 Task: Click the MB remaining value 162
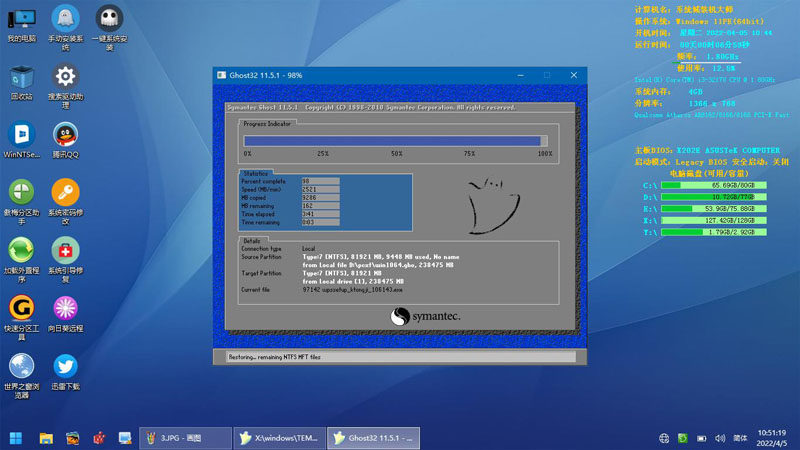click(320, 206)
